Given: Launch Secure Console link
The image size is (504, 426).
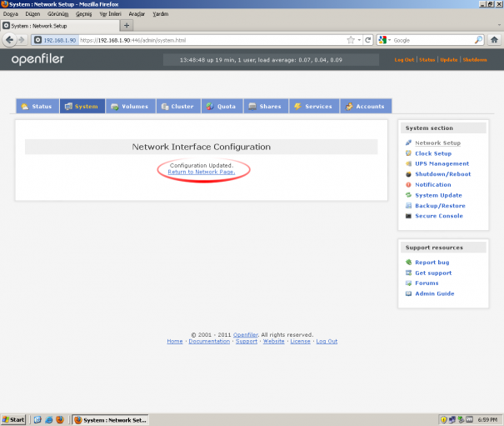Looking at the screenshot, I should [x=439, y=216].
